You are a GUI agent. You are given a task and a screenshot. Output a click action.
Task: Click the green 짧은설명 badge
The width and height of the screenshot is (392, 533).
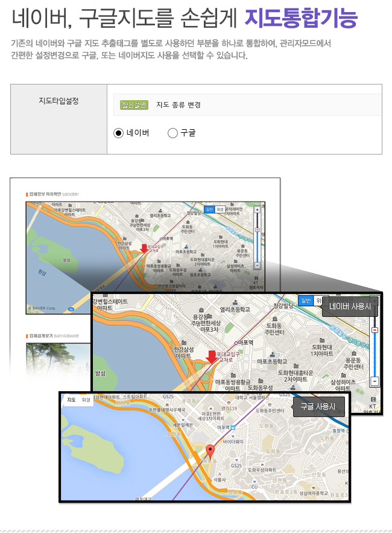pyautogui.click(x=134, y=104)
